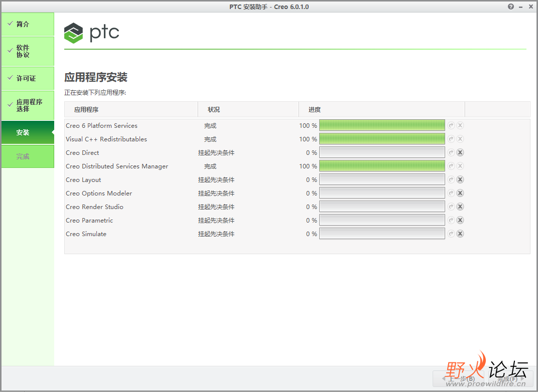Click the 0 % value for Creo Simulate
Screen dimensions: 538x392
click(312, 234)
